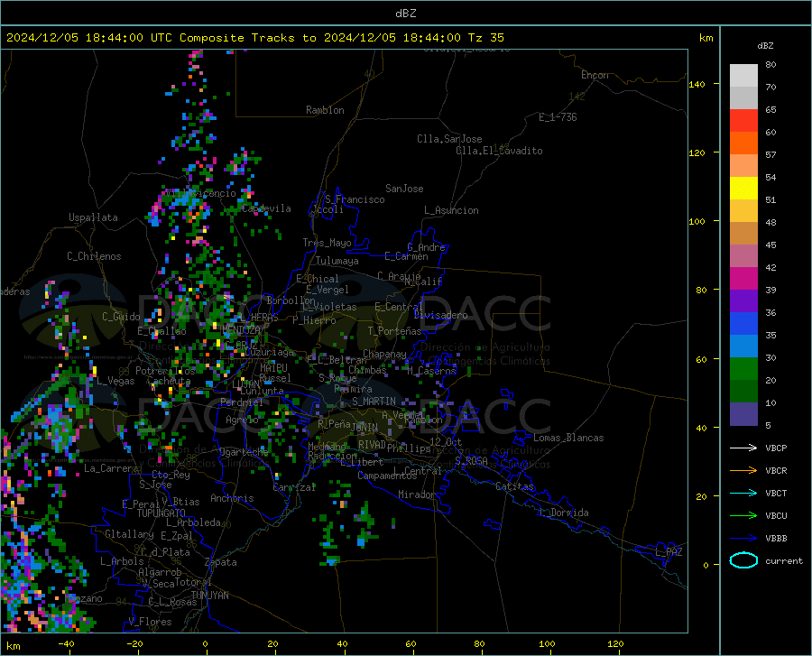Click the purple 39 dBZ color swatch

(743, 301)
